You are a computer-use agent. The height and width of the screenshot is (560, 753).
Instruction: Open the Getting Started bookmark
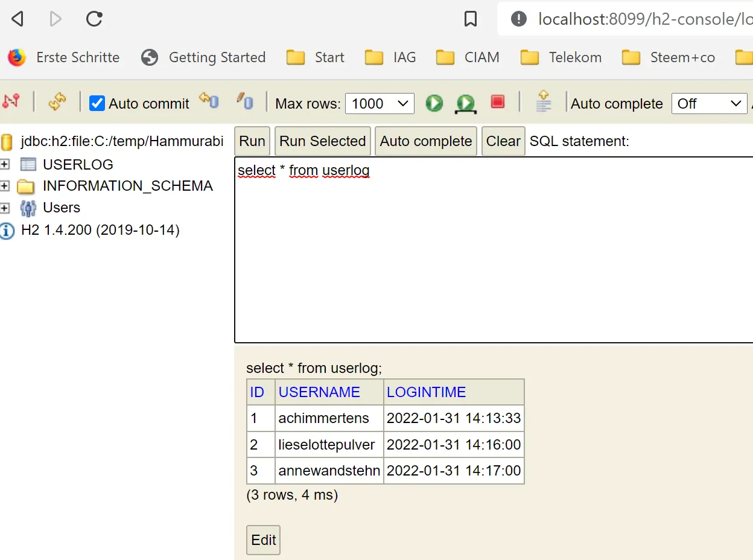click(x=203, y=57)
